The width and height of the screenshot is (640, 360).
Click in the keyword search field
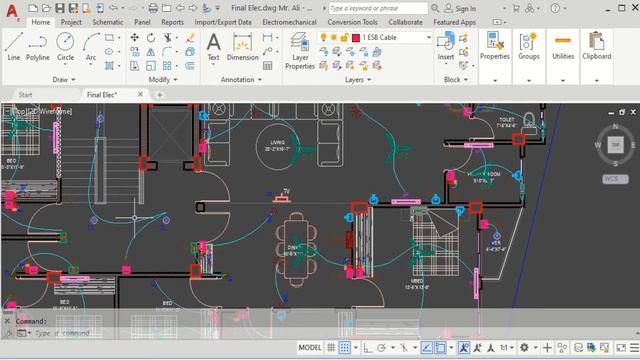378,8
